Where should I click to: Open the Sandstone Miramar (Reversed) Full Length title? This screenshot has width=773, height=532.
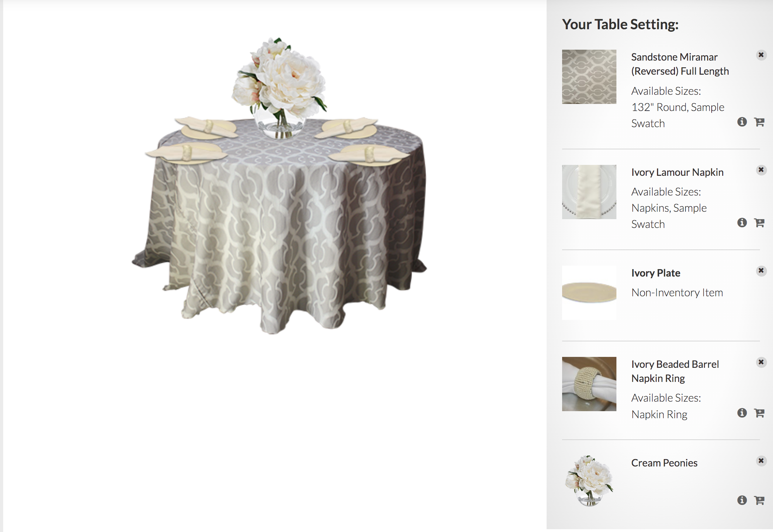pos(680,64)
